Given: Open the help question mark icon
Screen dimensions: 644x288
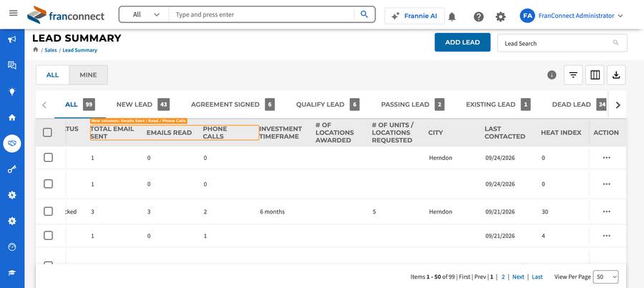Looking at the screenshot, I should click(479, 16).
